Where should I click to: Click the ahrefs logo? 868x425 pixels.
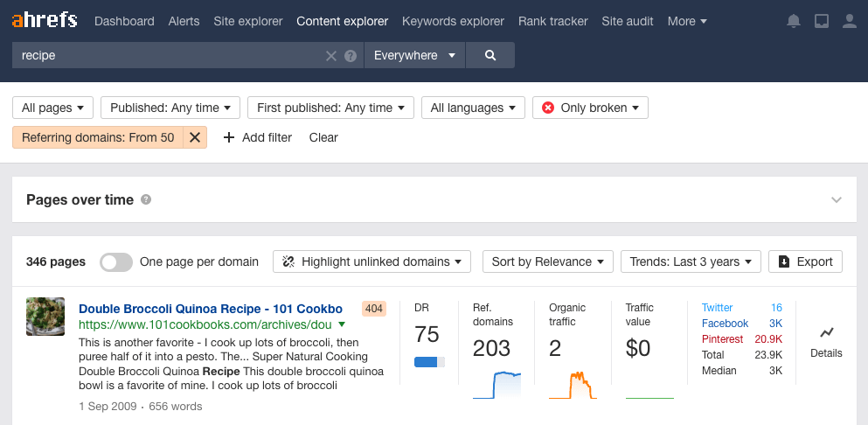(x=45, y=21)
